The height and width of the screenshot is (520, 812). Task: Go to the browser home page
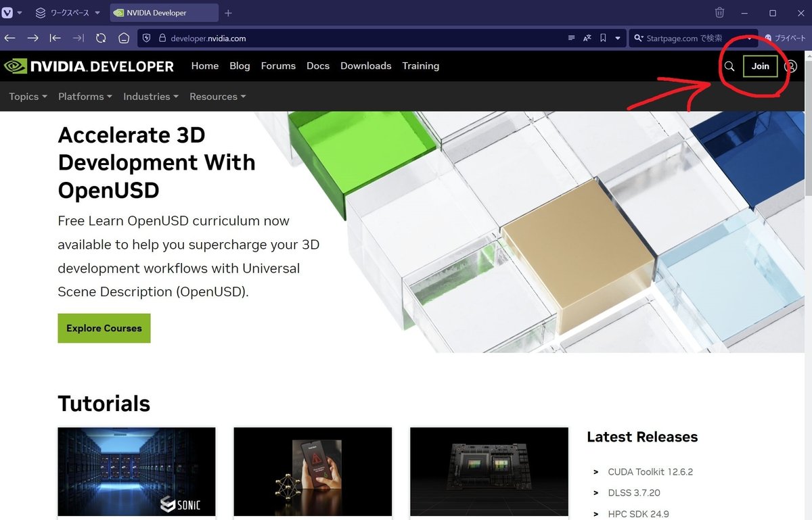124,39
